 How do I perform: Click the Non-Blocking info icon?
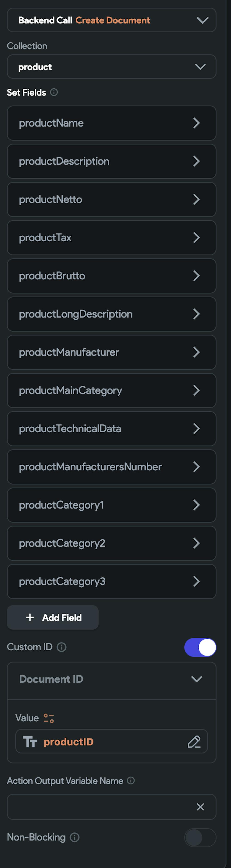[75, 837]
